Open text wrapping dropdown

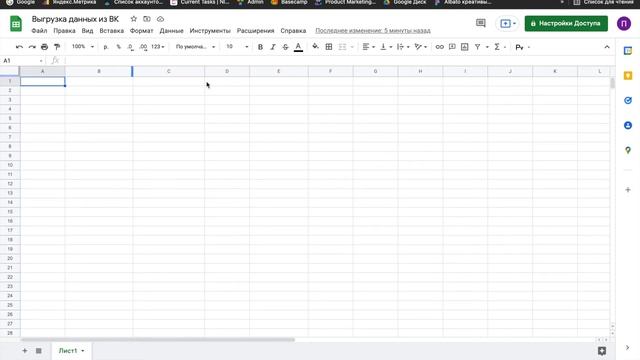click(x=403, y=47)
